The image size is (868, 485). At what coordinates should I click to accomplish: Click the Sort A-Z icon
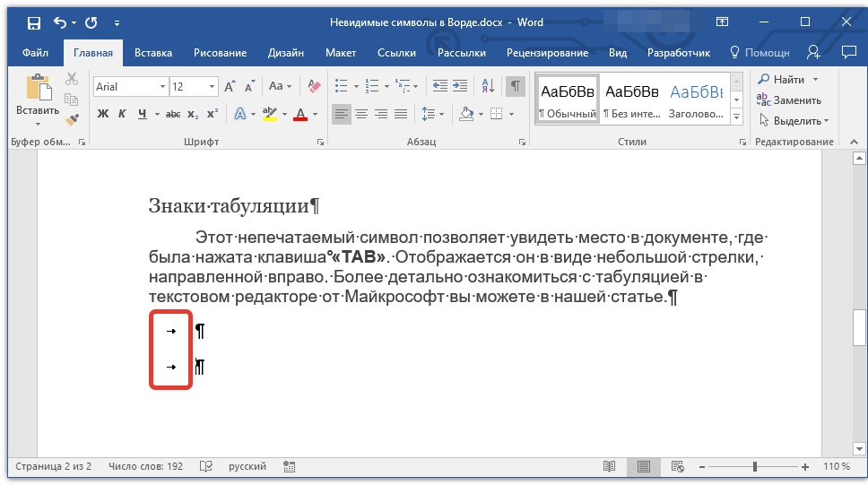point(489,87)
